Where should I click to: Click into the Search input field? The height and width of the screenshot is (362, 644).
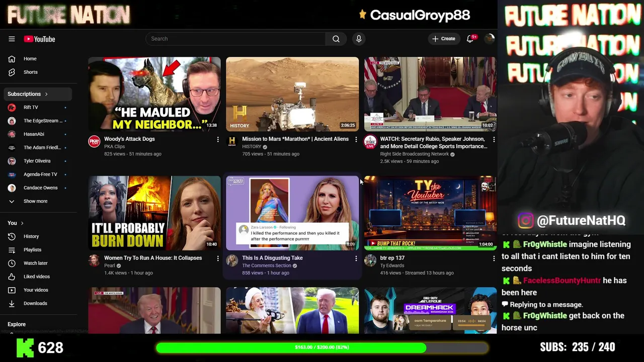point(235,39)
